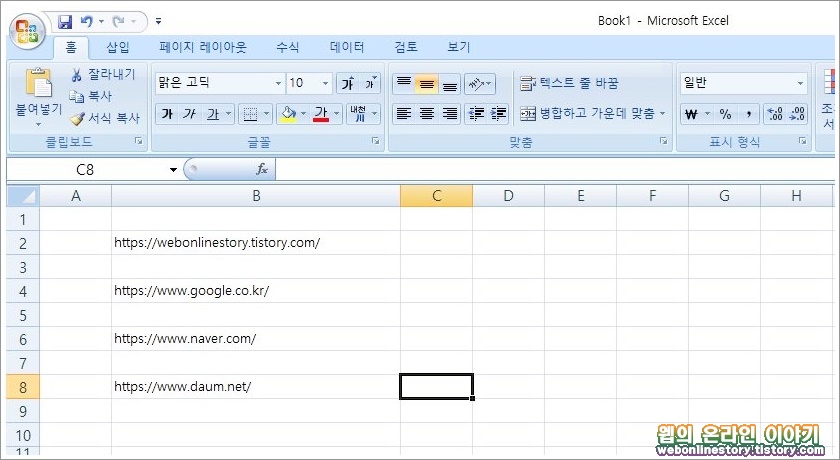This screenshot has height=460, width=840.
Task: Open merge options dropdown arrow
Action: coord(663,114)
